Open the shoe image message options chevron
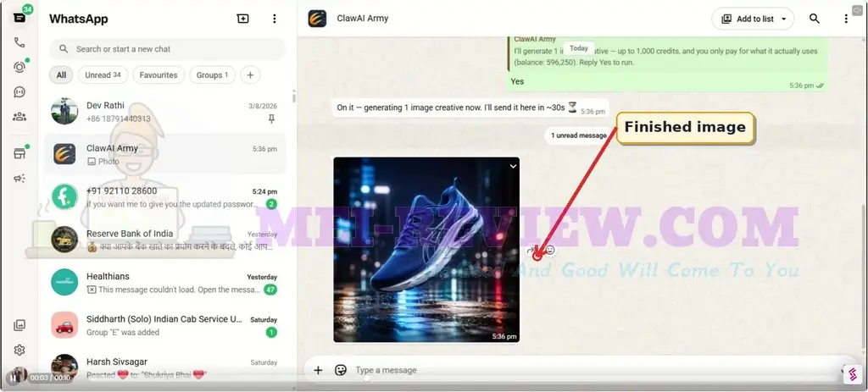Viewport: 868px width, 392px height. pyautogui.click(x=513, y=166)
